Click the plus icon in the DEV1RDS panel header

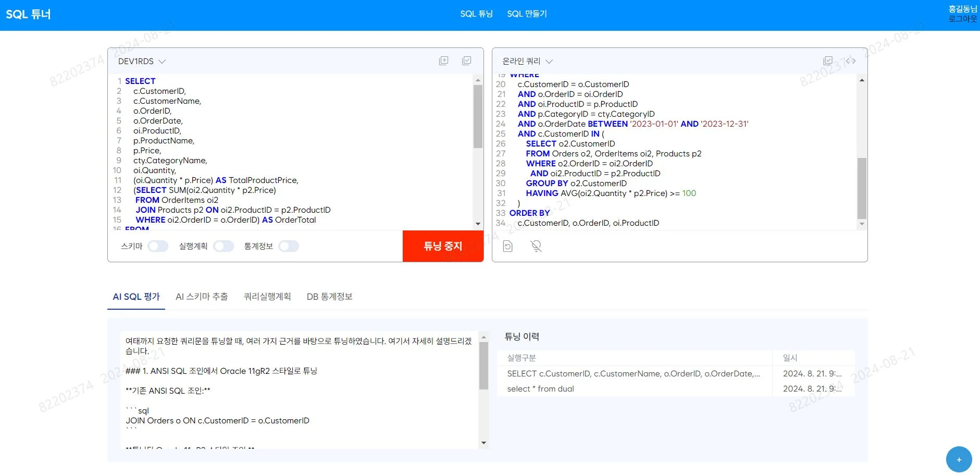point(444,60)
